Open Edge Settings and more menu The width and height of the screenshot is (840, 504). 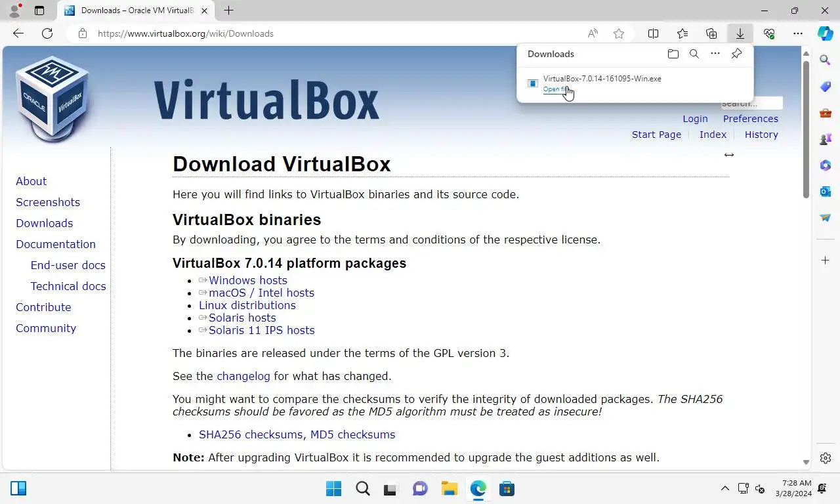click(798, 33)
